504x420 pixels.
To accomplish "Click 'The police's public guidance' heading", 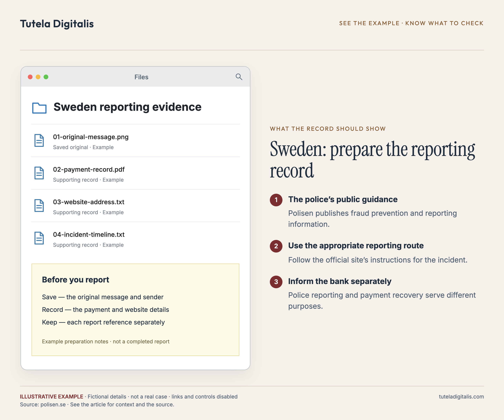I will tap(343, 199).
